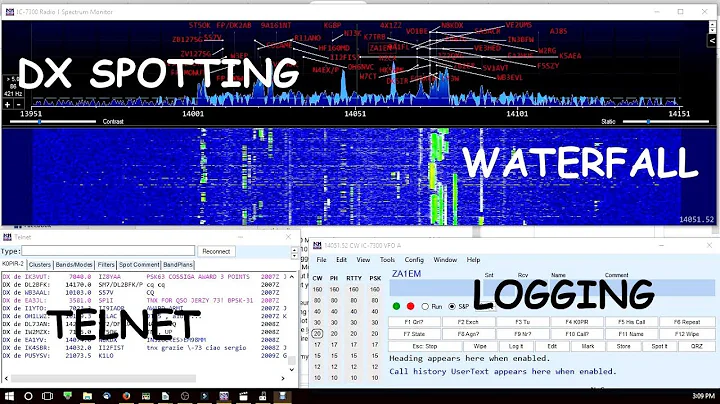The image size is (720, 404).
Task: Click the green status LED in logging window
Action: [397, 306]
